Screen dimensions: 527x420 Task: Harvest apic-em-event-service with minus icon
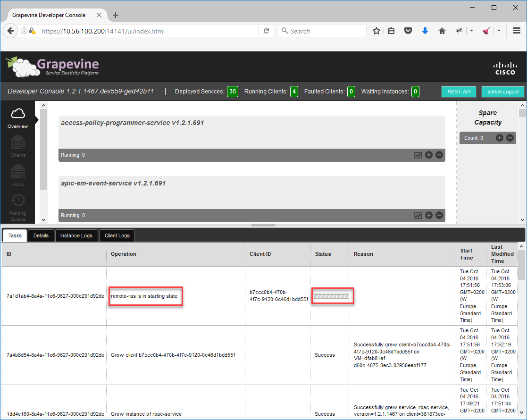pyautogui.click(x=439, y=215)
